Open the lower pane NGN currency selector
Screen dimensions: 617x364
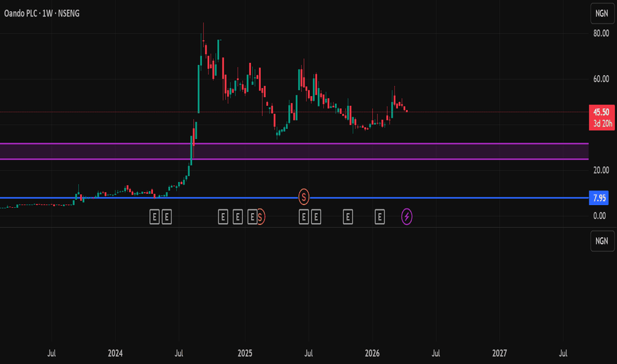pos(602,241)
